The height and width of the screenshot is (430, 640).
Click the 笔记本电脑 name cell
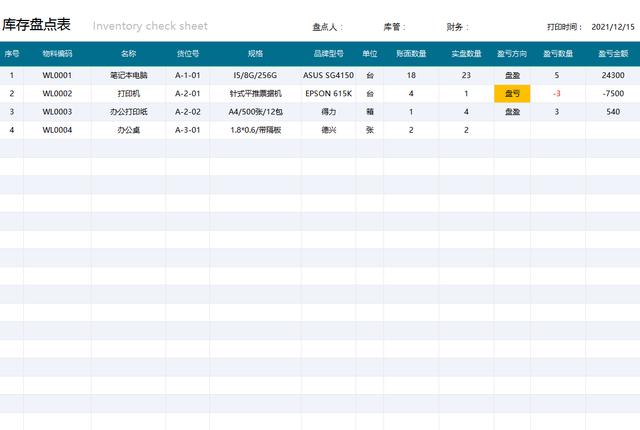[x=128, y=75]
